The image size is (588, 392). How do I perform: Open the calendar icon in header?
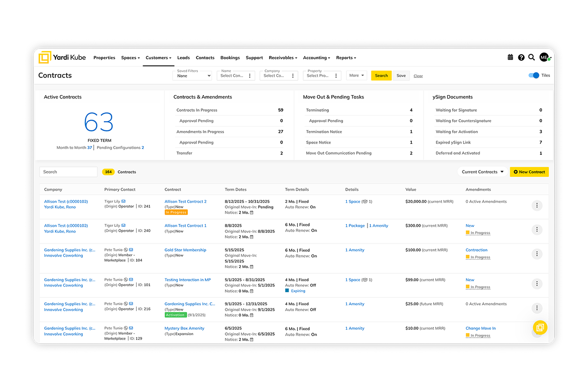[510, 57]
